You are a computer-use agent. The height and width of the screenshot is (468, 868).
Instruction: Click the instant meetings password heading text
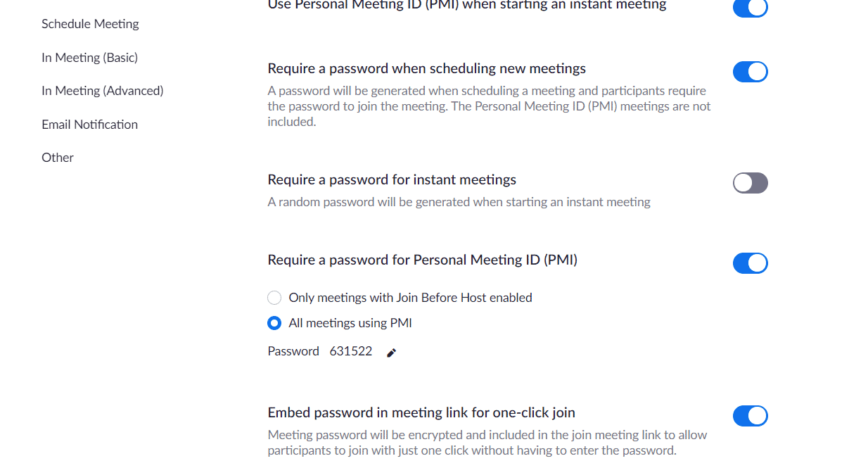tap(392, 180)
